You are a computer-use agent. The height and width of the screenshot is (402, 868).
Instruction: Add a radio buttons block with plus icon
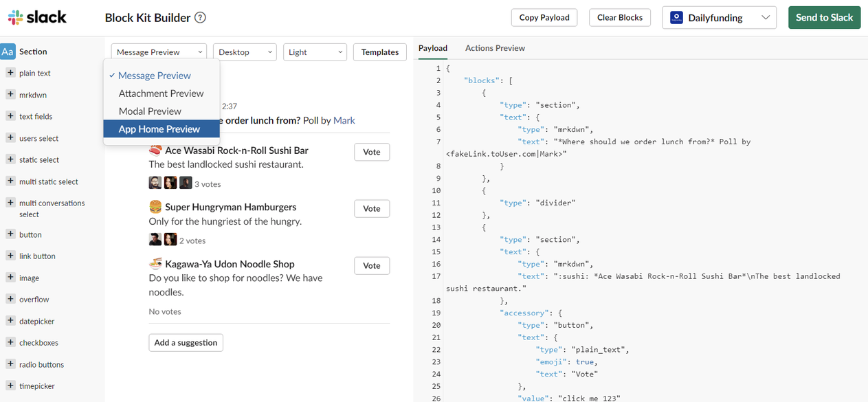click(10, 364)
